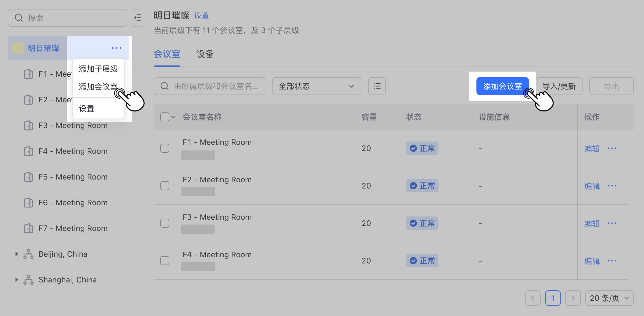The width and height of the screenshot is (644, 316).
Task: Click the 明日璀璨 color avatar in sidebar
Action: [x=18, y=48]
